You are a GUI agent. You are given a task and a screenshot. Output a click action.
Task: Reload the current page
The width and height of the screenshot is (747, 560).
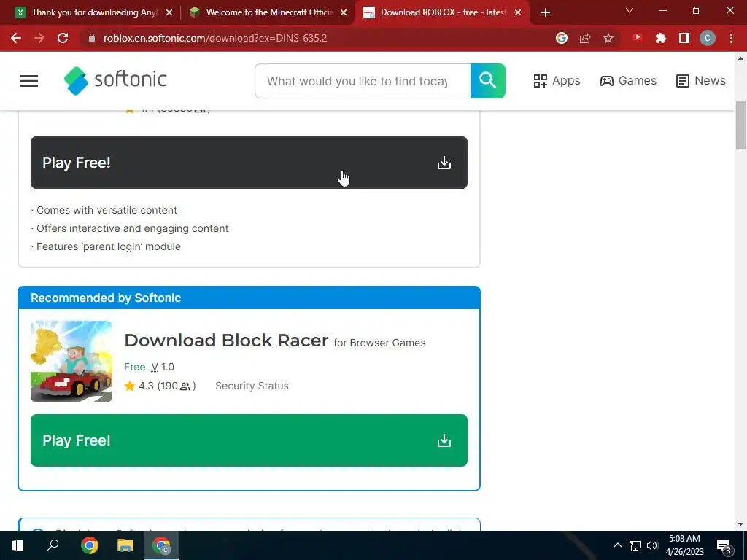point(63,38)
